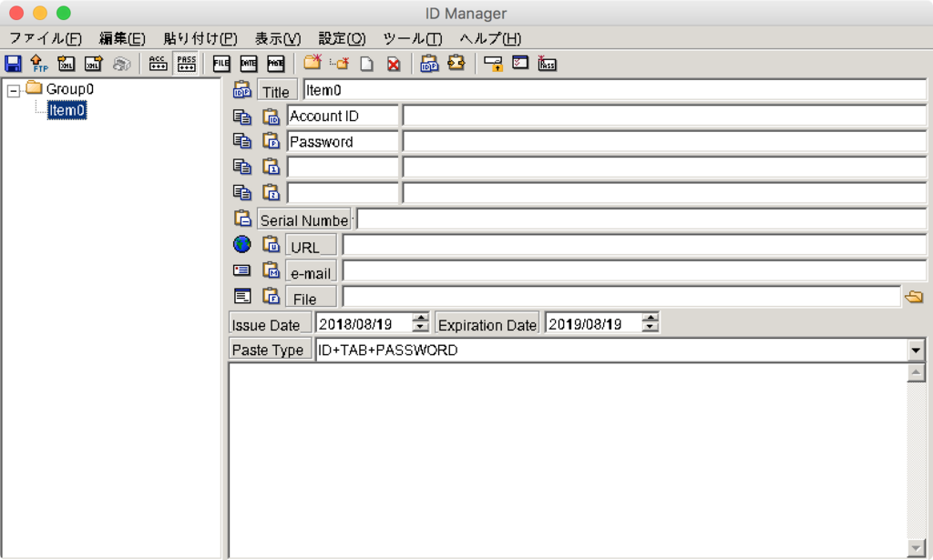
Task: Click the Serial Number button
Action: (x=304, y=219)
